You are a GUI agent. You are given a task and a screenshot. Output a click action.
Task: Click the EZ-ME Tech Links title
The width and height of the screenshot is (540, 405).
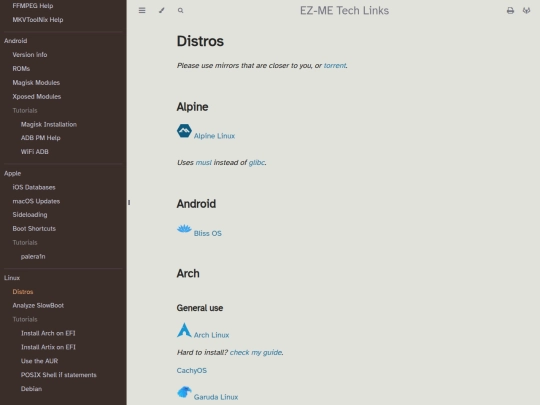click(344, 11)
